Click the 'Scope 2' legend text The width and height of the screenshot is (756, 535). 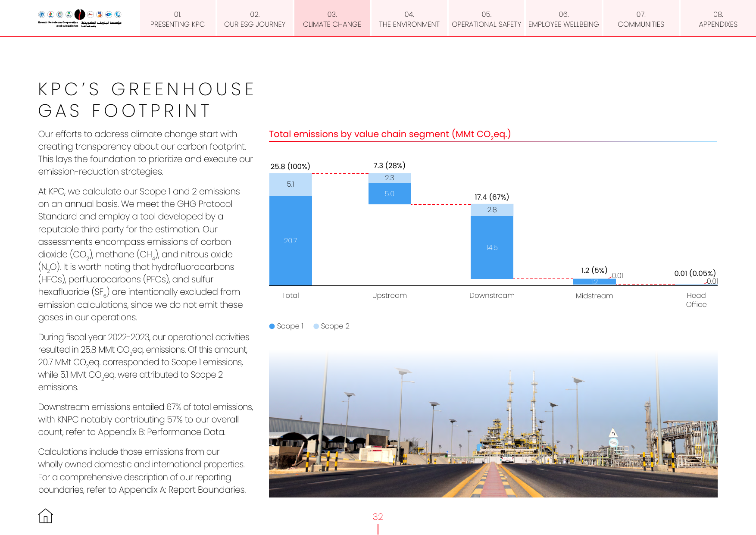click(x=335, y=326)
